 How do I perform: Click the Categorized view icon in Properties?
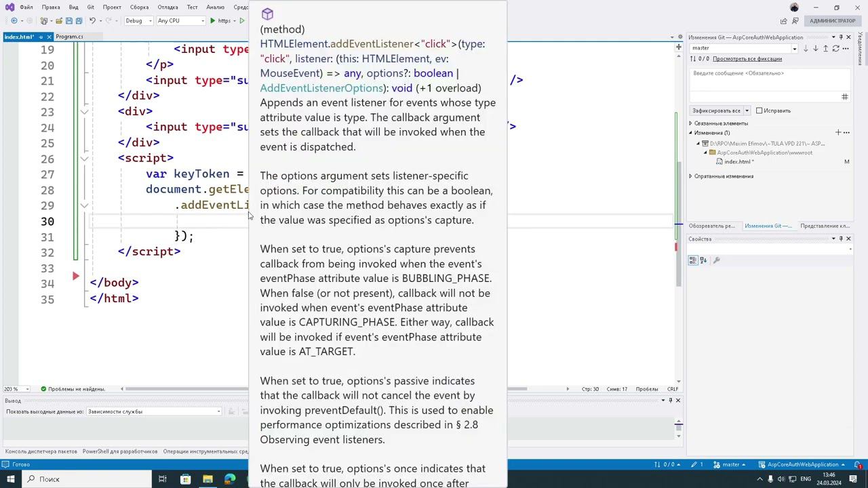click(x=693, y=260)
